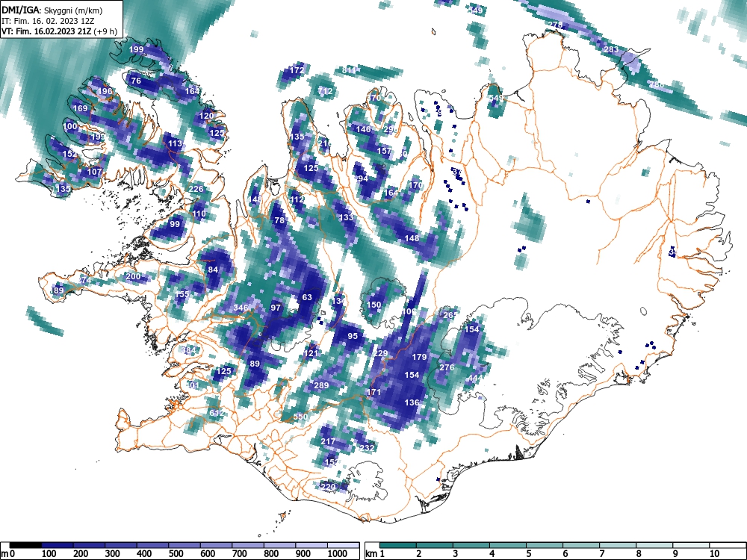Image resolution: width=747 pixels, height=560 pixels.
Task: Click the visibility value 289 on the map
Action: [321, 385]
